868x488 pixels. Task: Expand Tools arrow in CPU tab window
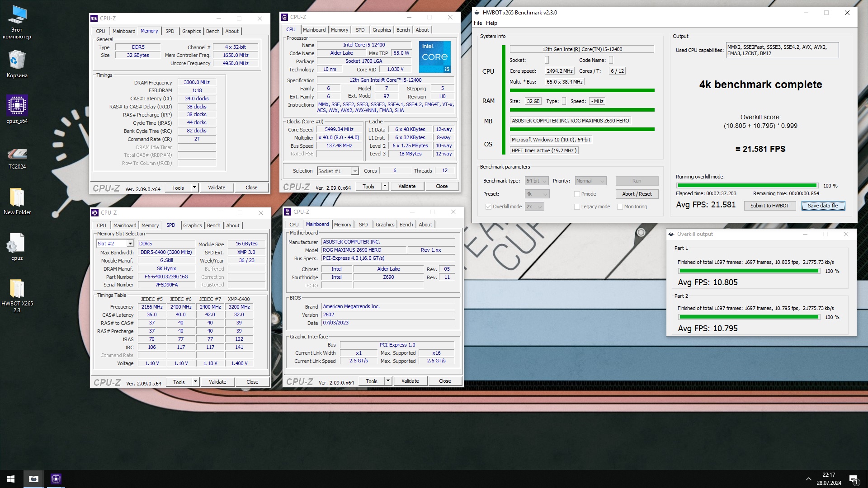(385, 186)
